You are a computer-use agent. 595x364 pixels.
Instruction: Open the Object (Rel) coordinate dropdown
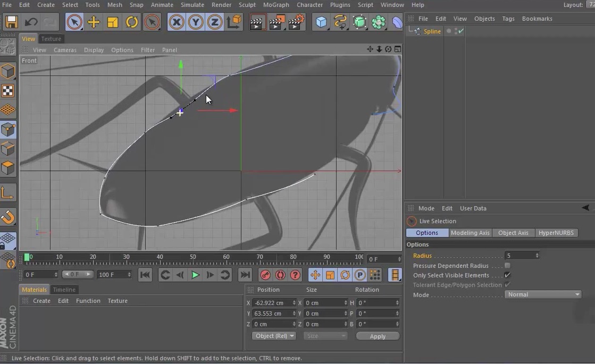(x=273, y=335)
